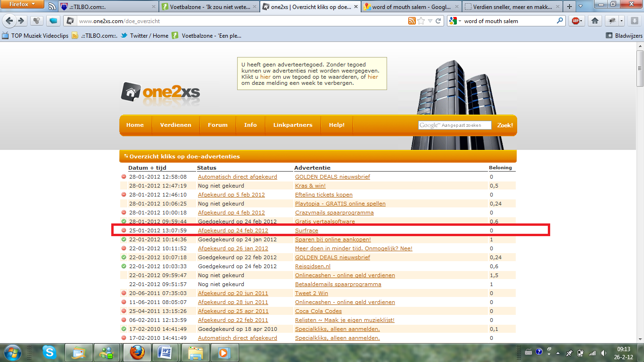Open Microsoft Word from the taskbar
The width and height of the screenshot is (644, 362).
coord(165,353)
